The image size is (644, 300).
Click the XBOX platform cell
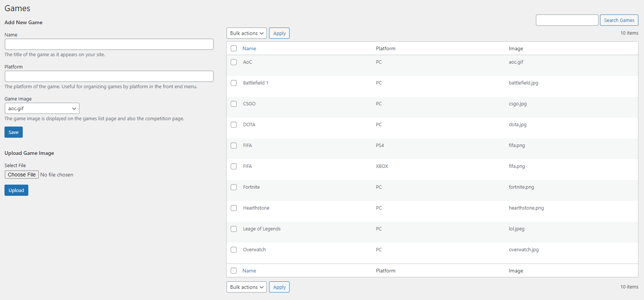pos(382,166)
